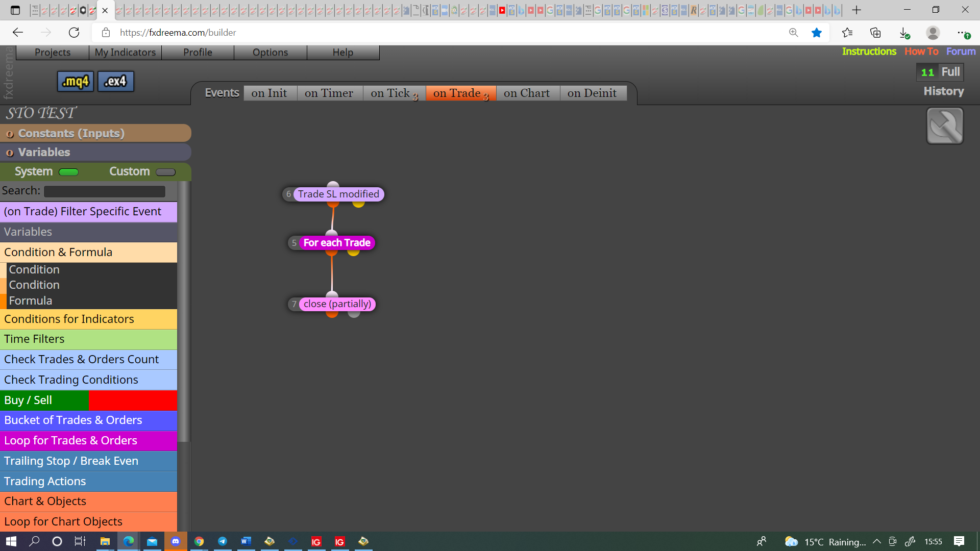The height and width of the screenshot is (551, 980).
Task: Open Windows Start menu
Action: (11, 541)
